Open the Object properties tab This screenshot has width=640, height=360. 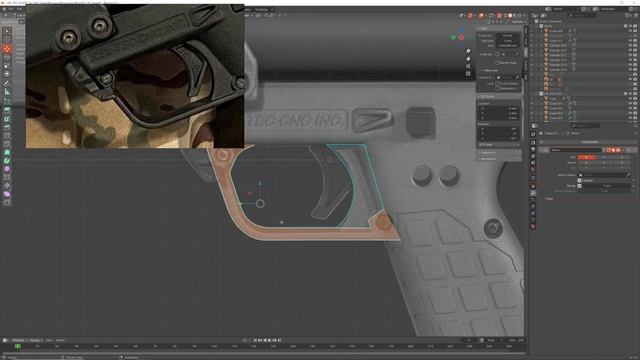click(533, 186)
